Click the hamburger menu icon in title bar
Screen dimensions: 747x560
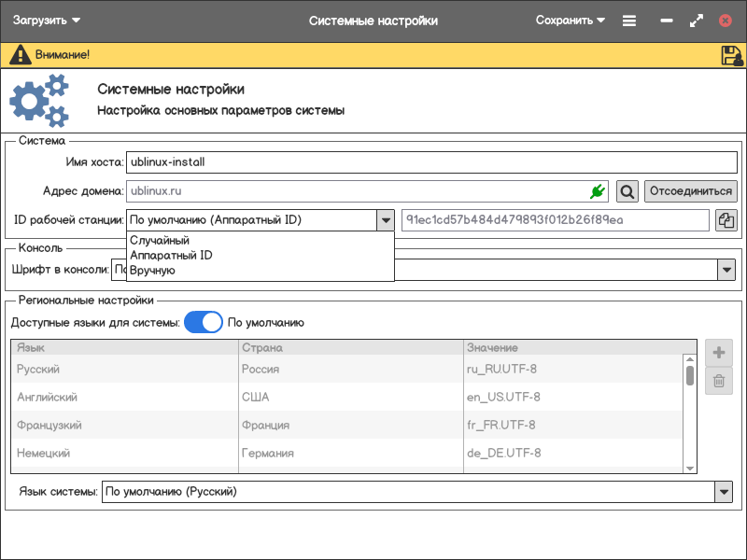coord(629,21)
